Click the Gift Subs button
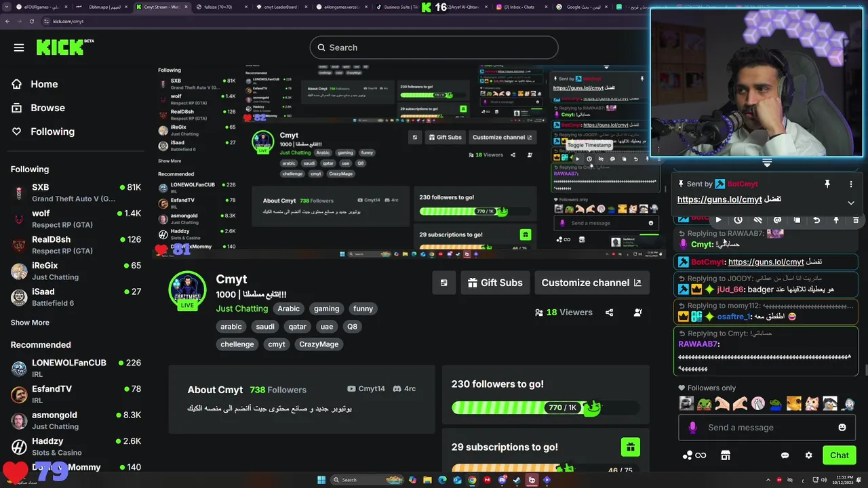 [494, 283]
